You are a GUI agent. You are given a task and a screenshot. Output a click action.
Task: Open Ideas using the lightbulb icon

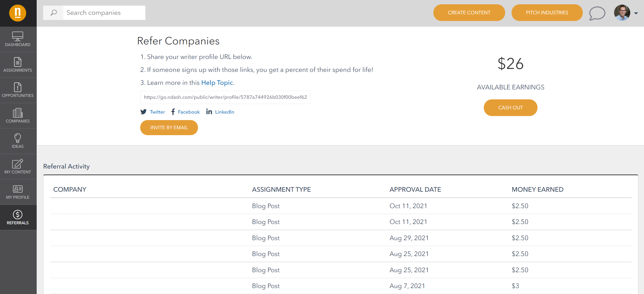[18, 138]
